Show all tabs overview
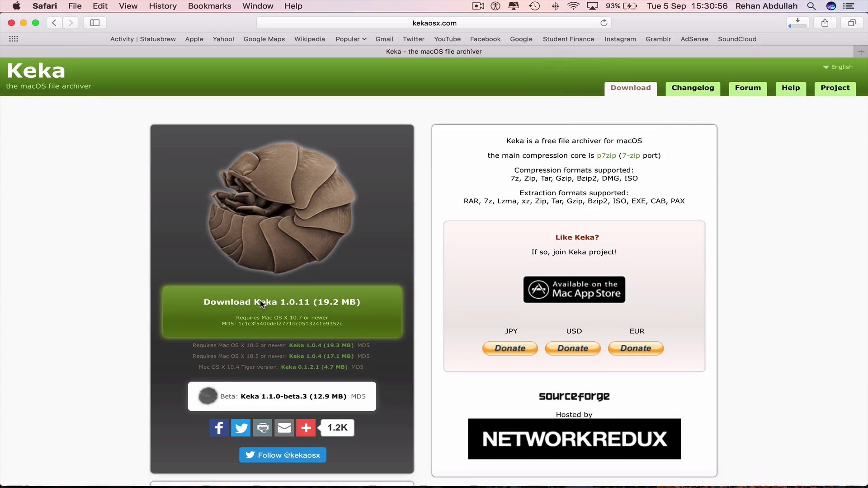868x488 pixels. (x=852, y=23)
